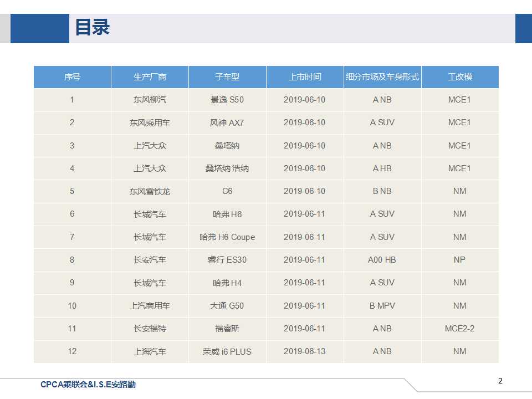The image size is (532, 399).
Task: Click the 桑塔纳 model cell in row 3
Action: point(227,146)
